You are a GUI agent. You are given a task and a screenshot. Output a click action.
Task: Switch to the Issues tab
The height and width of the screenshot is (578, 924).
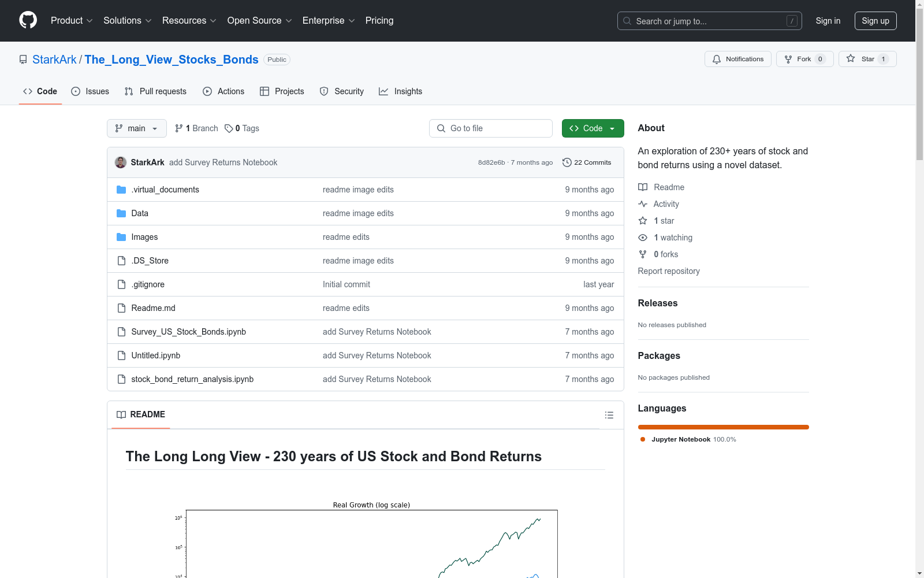[x=90, y=91]
